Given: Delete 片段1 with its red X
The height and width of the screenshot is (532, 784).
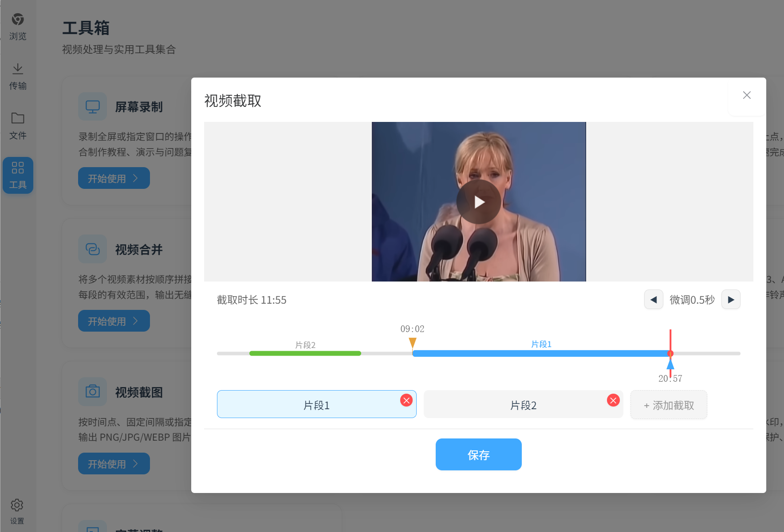Looking at the screenshot, I should tap(406, 400).
